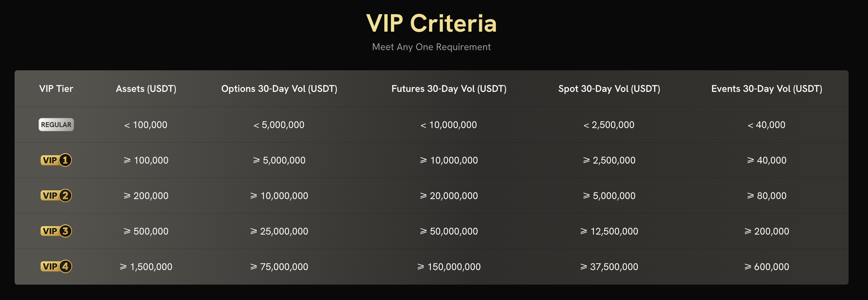Click the VIP 3 tier badge
The image size is (868, 300).
click(56, 231)
